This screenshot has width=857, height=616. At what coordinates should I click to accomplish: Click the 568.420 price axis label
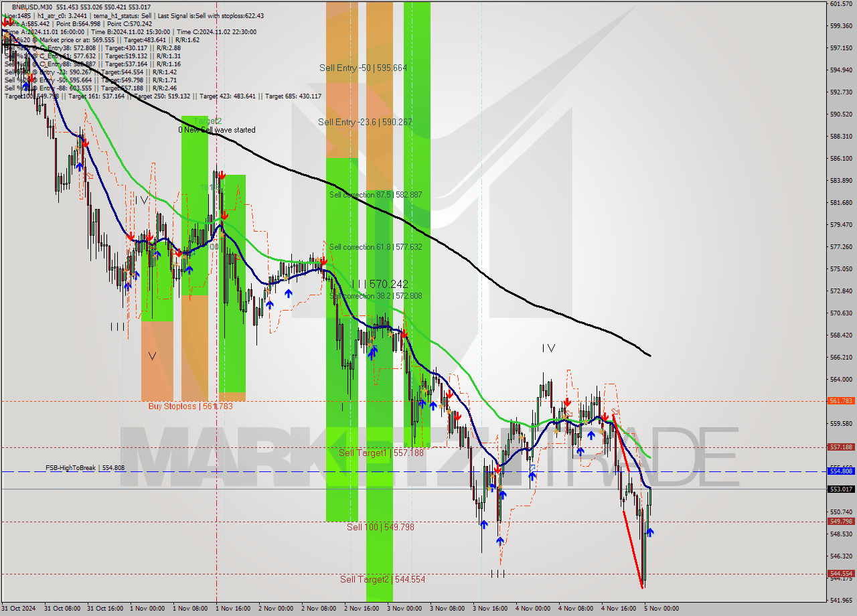point(840,335)
